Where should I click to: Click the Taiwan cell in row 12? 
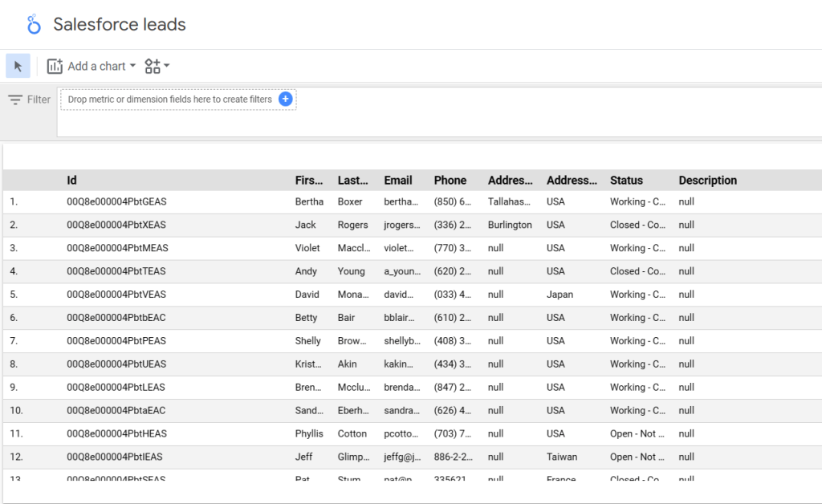[561, 457]
